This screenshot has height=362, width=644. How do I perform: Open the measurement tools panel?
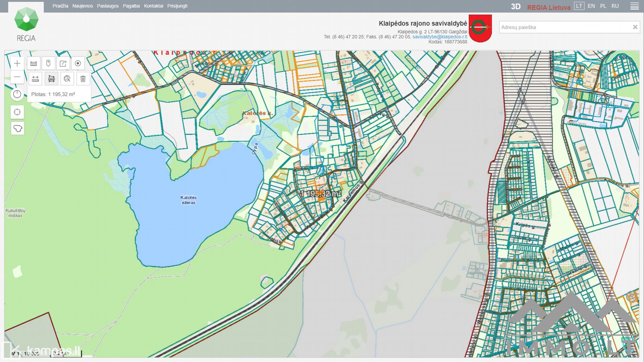click(x=34, y=63)
